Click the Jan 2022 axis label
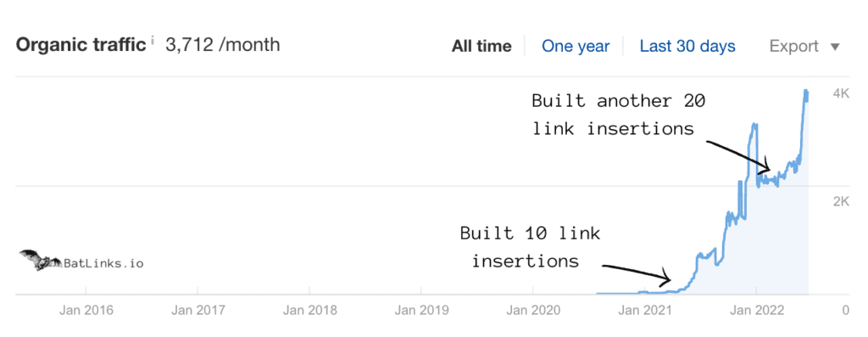The width and height of the screenshot is (868, 337). pyautogui.click(x=756, y=311)
